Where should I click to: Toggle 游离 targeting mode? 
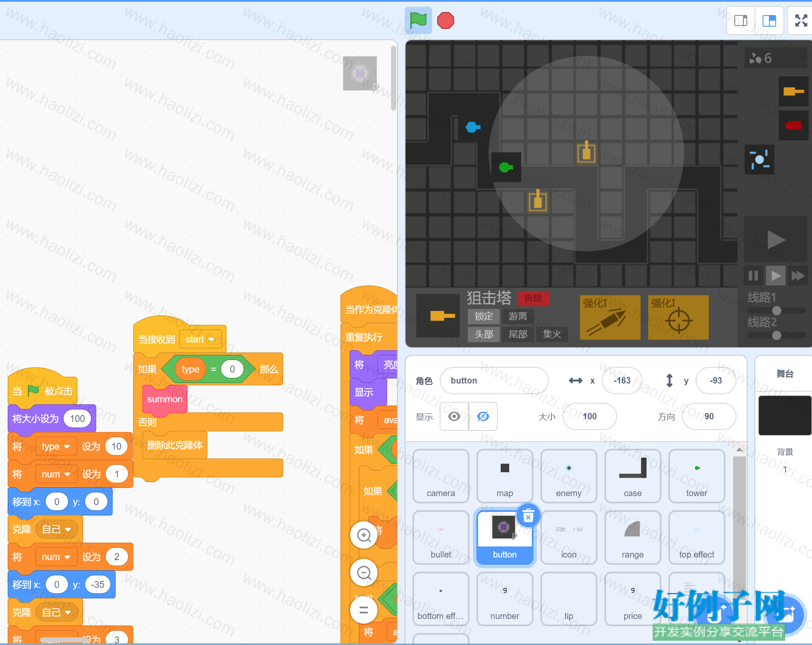click(x=518, y=317)
